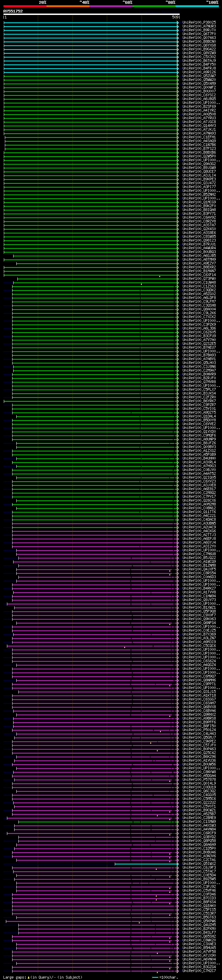
Task: Select hit label UniRef100_Q8UCE7
Action: click(x=199, y=172)
